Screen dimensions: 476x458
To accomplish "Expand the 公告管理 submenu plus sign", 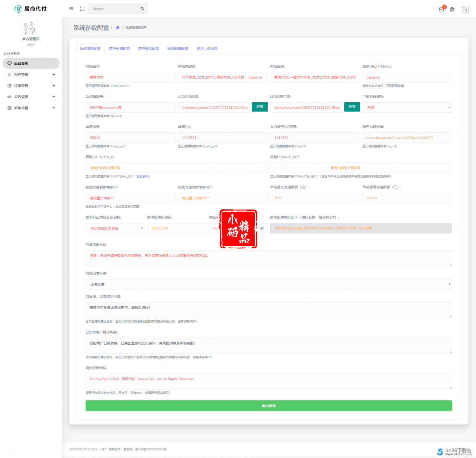I will pyautogui.click(x=54, y=97).
